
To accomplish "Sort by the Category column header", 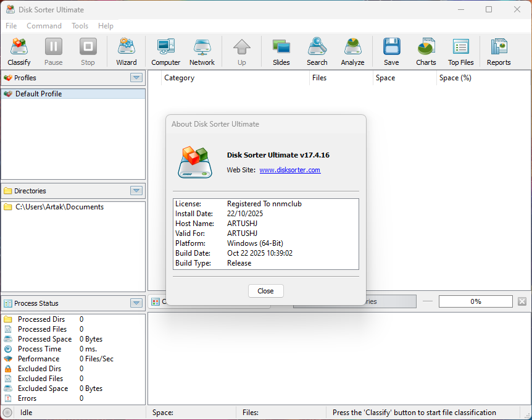I will [235, 78].
